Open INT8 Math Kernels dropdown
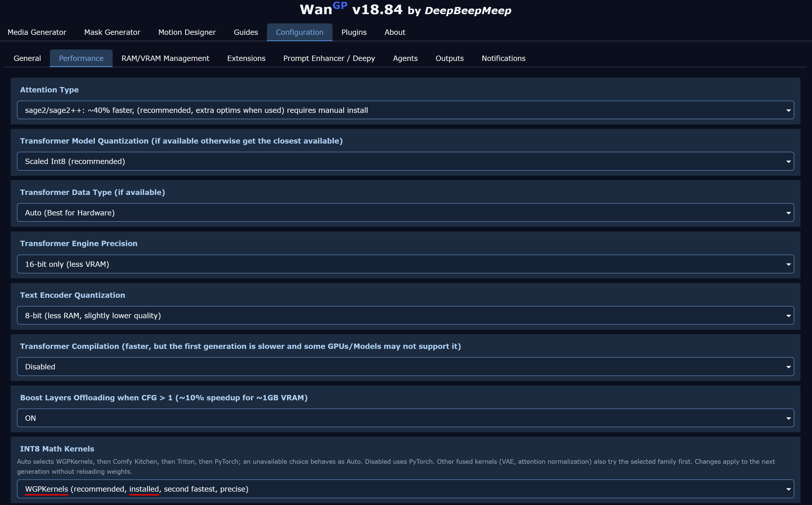812x505 pixels. [405, 489]
